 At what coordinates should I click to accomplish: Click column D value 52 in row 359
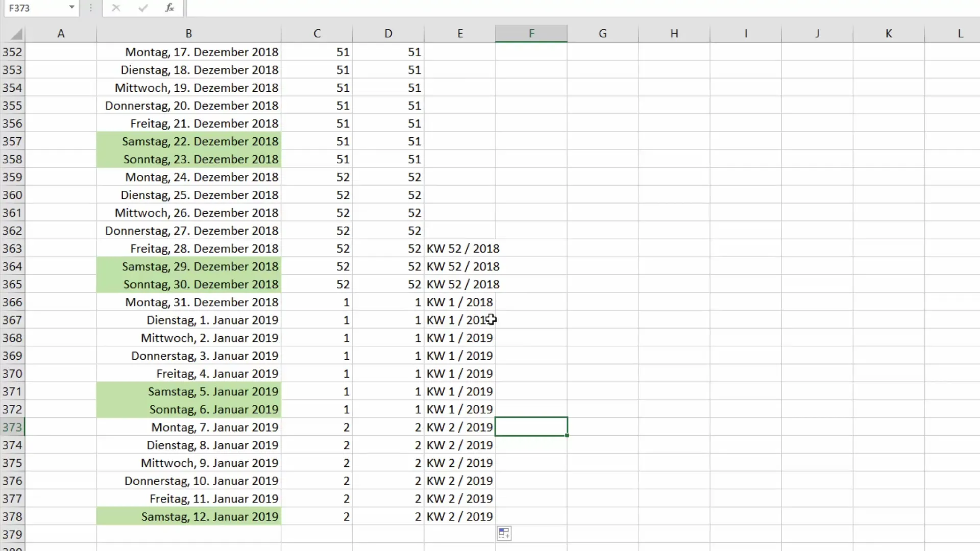(388, 177)
